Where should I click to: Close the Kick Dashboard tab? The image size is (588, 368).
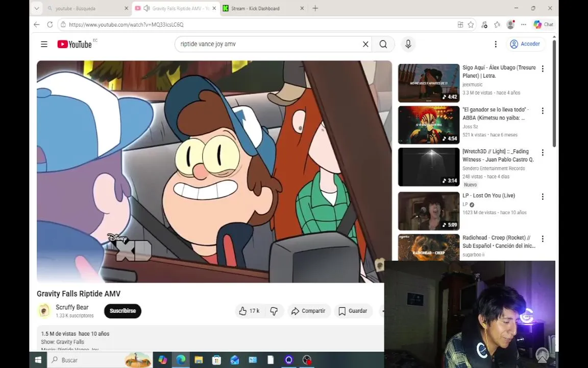coord(302,8)
